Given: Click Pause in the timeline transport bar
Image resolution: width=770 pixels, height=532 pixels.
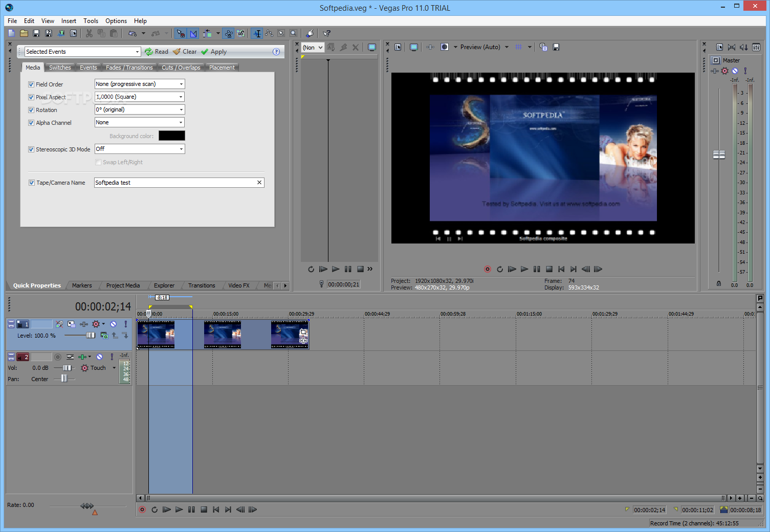Looking at the screenshot, I should pyautogui.click(x=191, y=509).
